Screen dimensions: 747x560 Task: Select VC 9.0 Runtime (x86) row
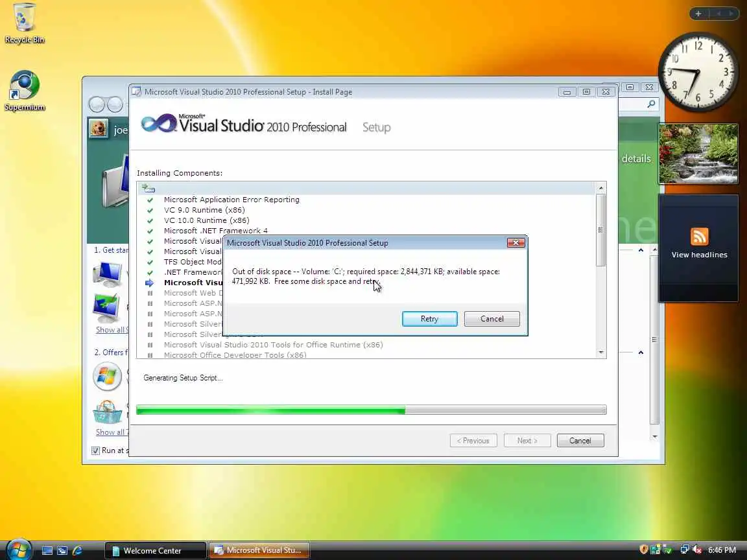(204, 210)
